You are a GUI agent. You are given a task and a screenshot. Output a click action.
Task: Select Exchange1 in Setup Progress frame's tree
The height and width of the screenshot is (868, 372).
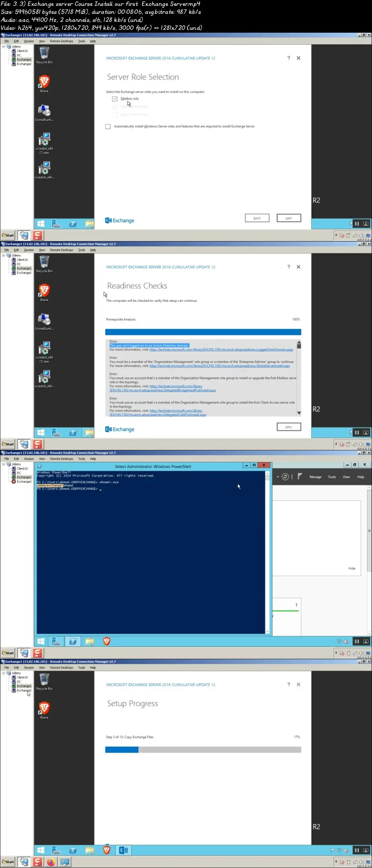click(24, 686)
